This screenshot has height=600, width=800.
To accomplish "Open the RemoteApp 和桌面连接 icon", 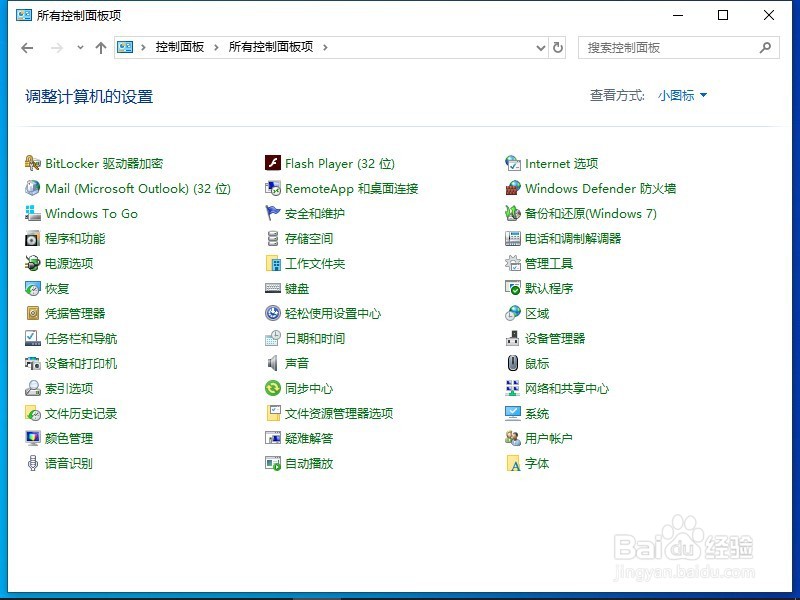I will coord(273,188).
